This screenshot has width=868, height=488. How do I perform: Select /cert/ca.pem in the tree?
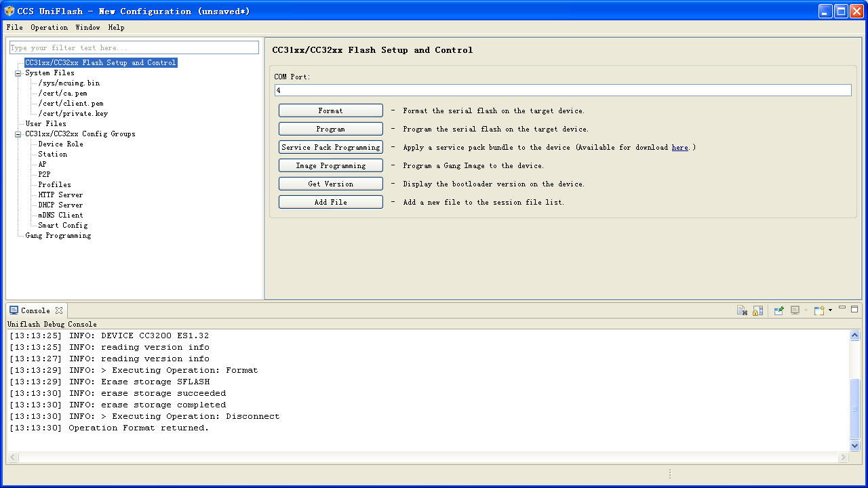62,94
